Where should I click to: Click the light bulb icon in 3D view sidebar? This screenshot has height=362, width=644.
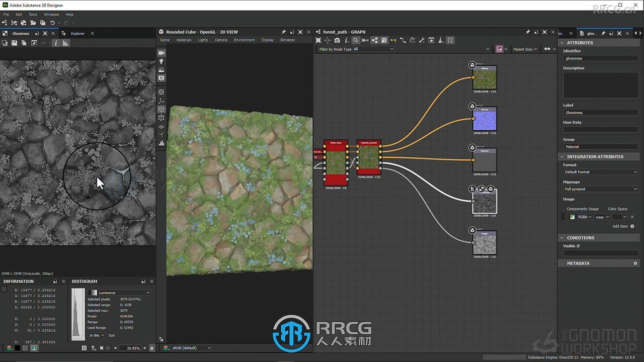tap(162, 61)
